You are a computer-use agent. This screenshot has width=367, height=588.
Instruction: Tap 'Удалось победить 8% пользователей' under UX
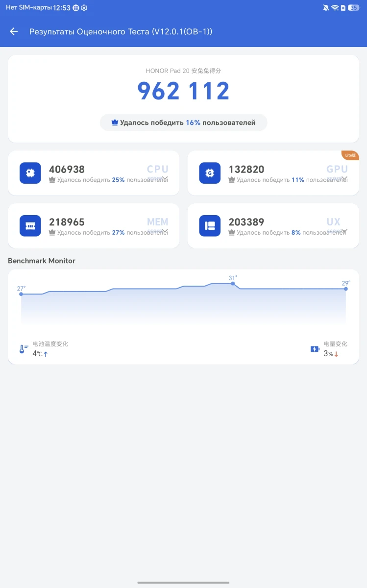pos(287,232)
